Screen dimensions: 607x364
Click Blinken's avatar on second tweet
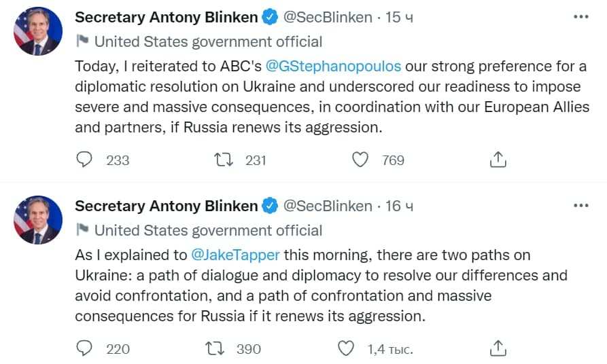tap(37, 220)
